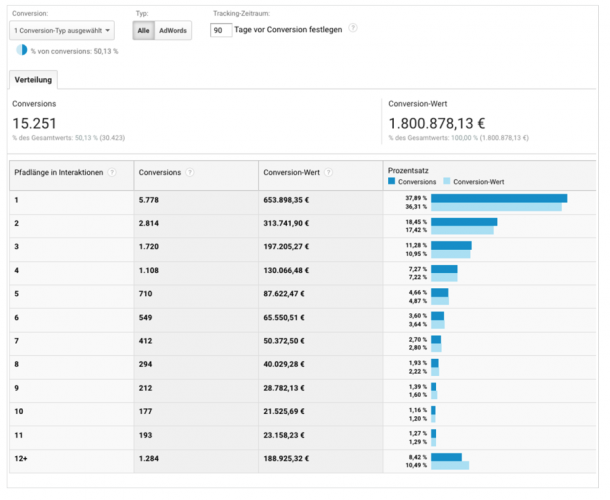610x500 pixels.
Task: Click the 11,28 % percentage label
Action: 416,245
